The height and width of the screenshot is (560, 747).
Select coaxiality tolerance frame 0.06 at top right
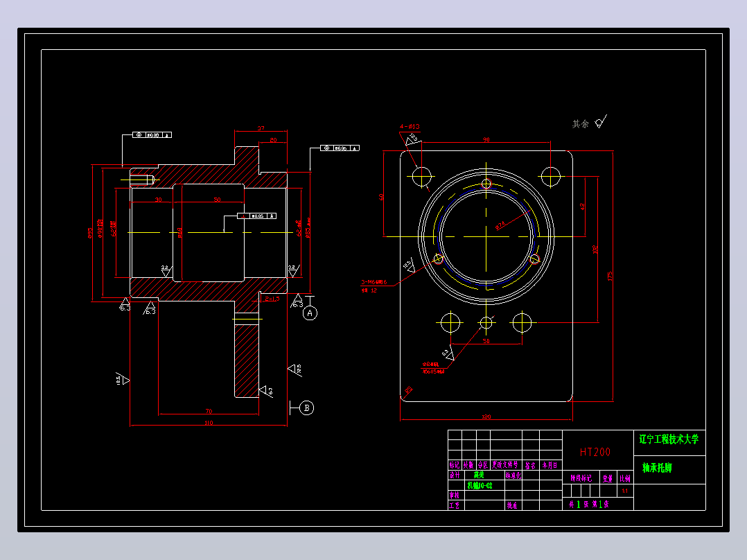click(x=340, y=148)
